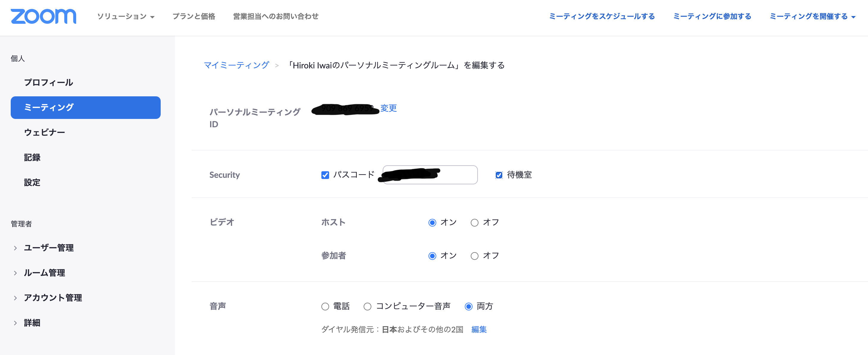Viewport: 868px width, 355px height.
Task: Expand the アカウント管理 section
Action: 53,298
